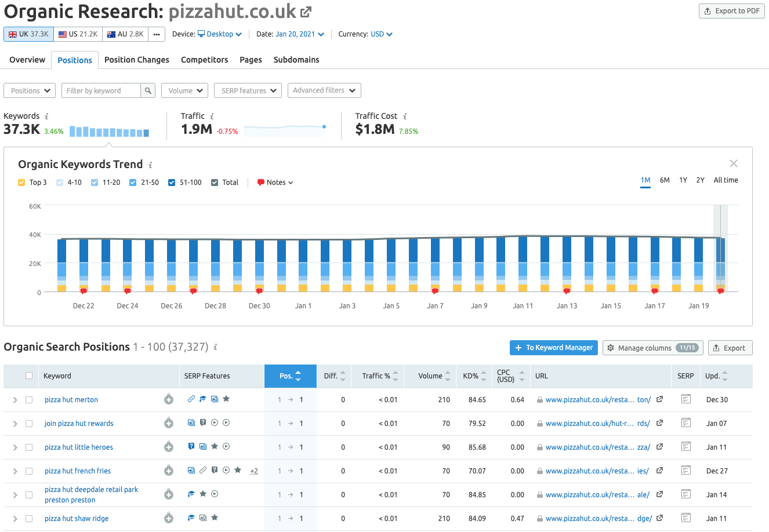View SERP snapshot for pizza hut little heroes

pos(686,446)
